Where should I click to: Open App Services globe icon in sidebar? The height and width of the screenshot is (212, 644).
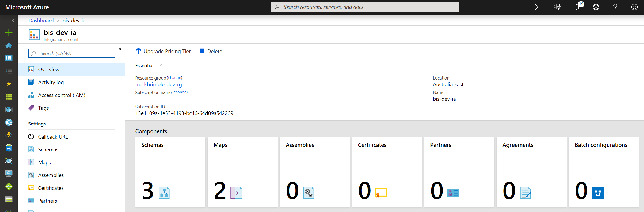pyautogui.click(x=9, y=122)
